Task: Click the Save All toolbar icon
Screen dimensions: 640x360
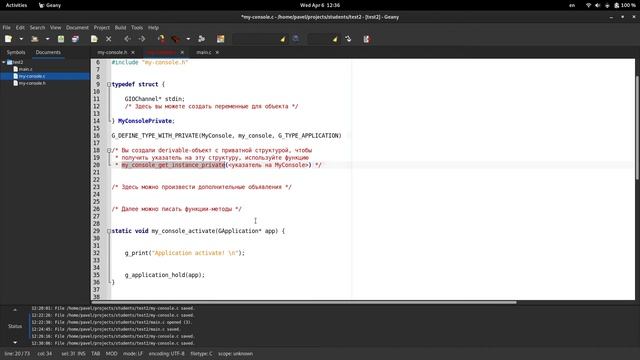Action: coord(75,39)
